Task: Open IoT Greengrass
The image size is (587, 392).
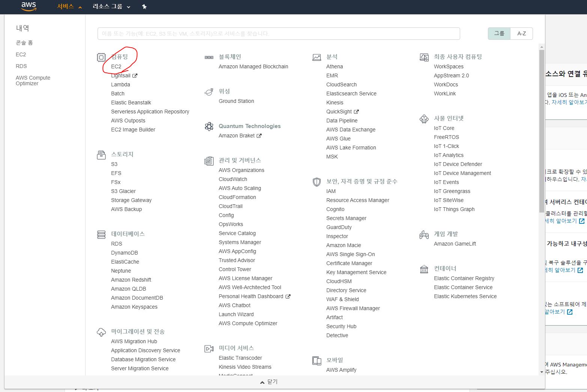Action: (452, 191)
